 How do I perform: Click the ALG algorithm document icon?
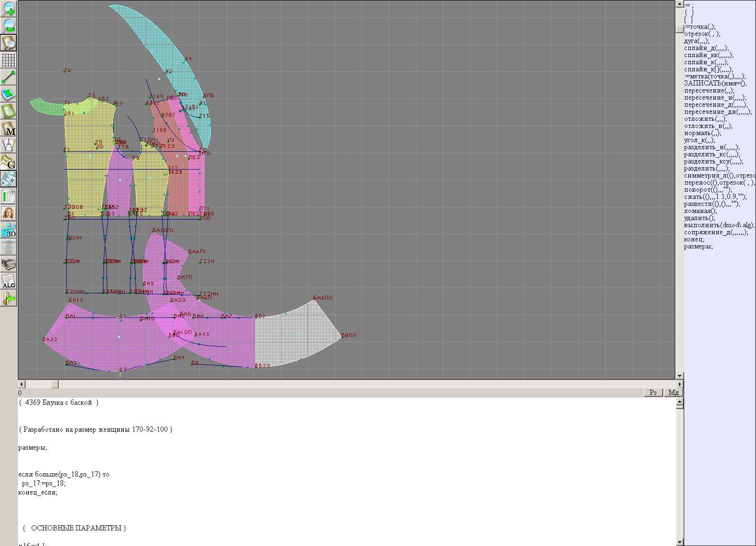tap(9, 281)
